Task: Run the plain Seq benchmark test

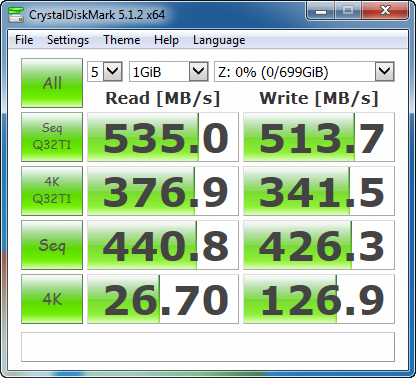Action: tap(52, 245)
